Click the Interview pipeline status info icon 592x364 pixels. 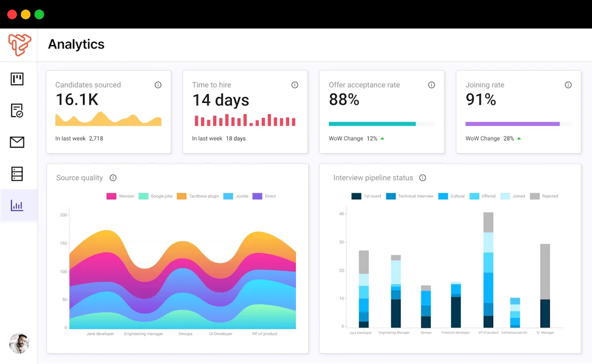(423, 178)
